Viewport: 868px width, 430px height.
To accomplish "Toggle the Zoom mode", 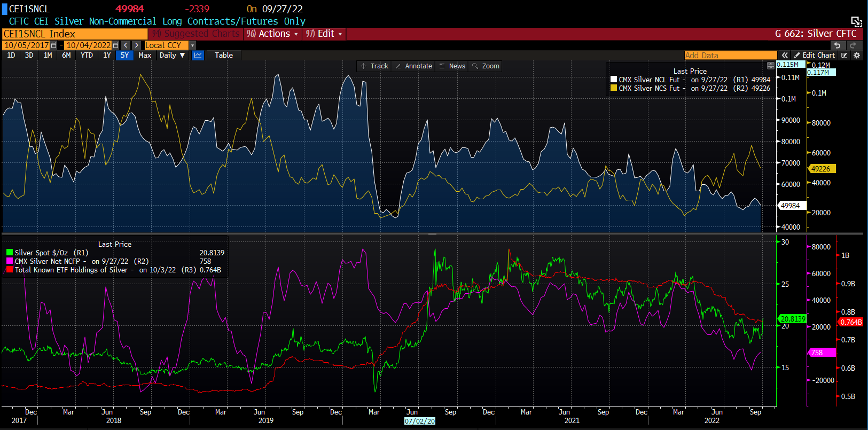I will (486, 66).
